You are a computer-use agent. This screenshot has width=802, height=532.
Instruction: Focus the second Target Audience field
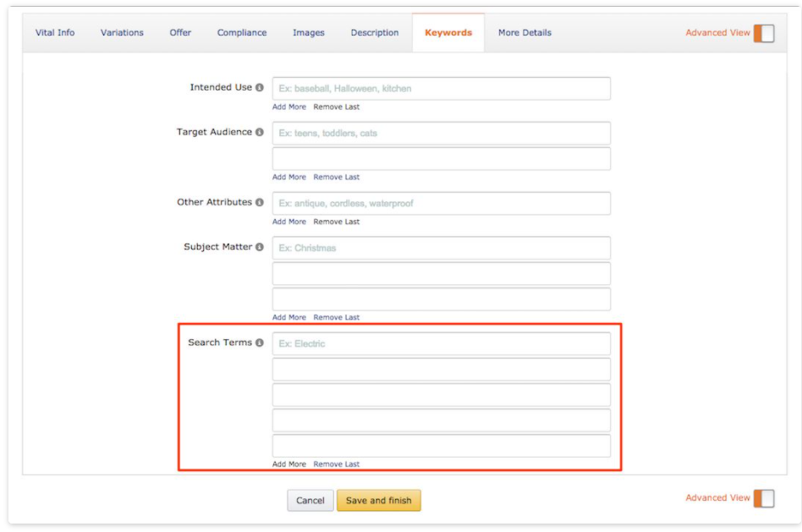442,158
